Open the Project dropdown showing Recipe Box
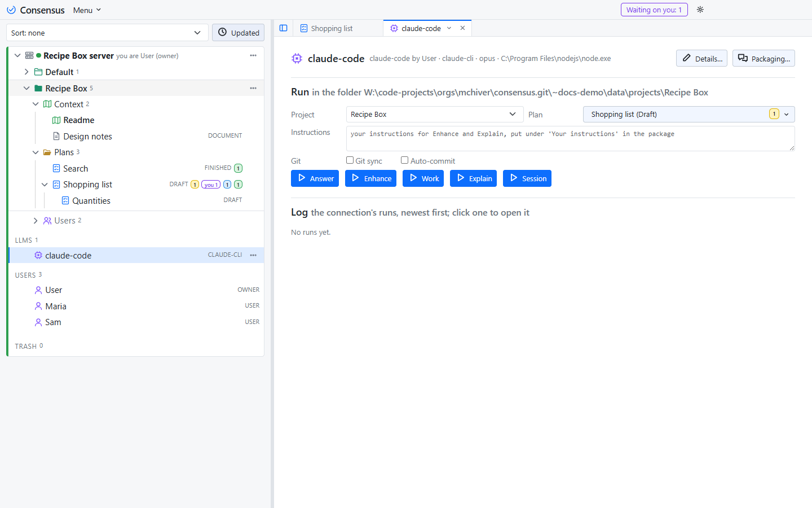This screenshot has width=812, height=508. [x=435, y=114]
